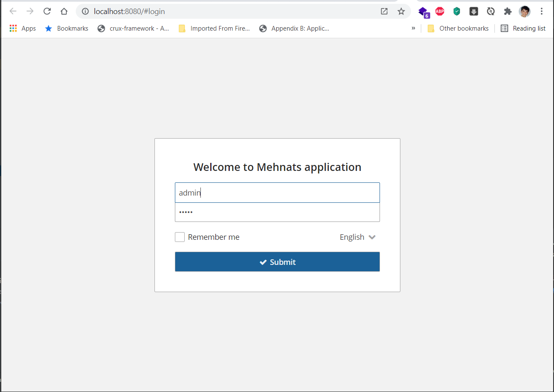Click the Welcome to Mehnats application heading
Viewport: 554px width, 392px height.
[x=277, y=167]
